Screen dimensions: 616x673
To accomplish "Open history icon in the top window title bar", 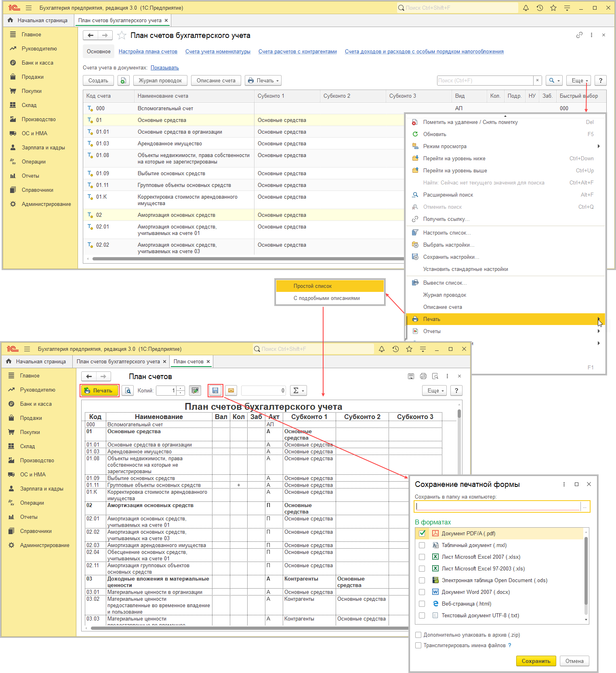I will [x=540, y=8].
